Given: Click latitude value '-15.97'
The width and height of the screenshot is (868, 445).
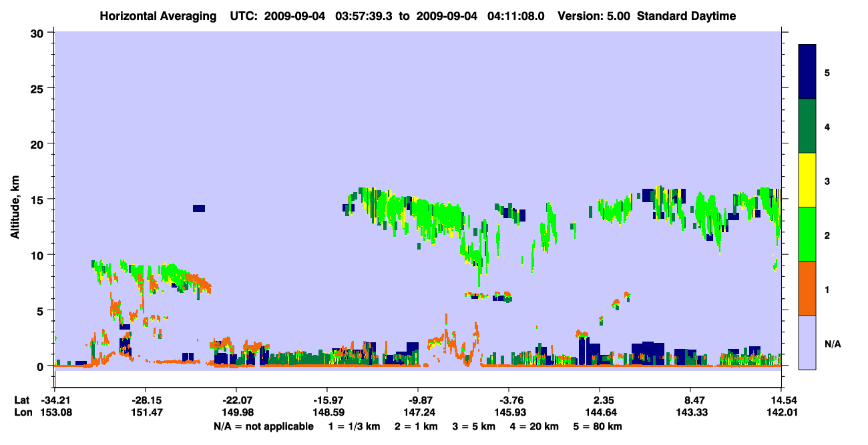Looking at the screenshot, I should tap(327, 400).
